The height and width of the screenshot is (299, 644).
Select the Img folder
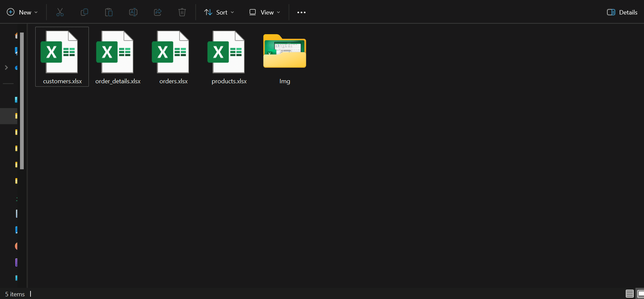(285, 57)
